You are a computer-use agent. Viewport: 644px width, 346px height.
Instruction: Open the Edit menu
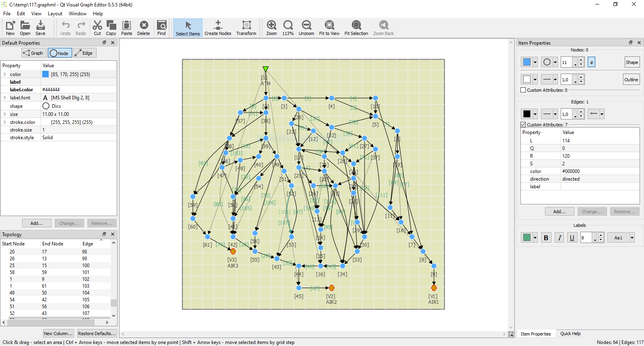tap(21, 13)
